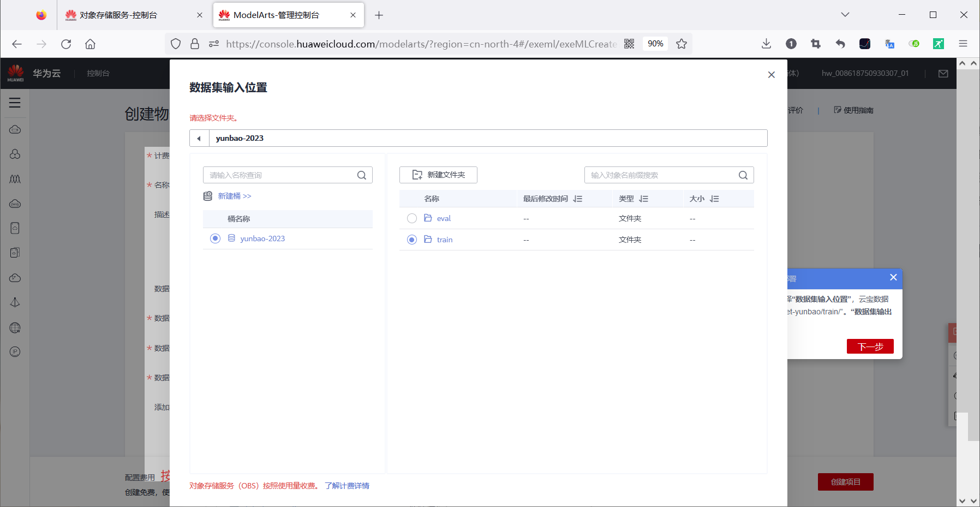Image resolution: width=980 pixels, height=507 pixels.
Task: Open the Firefox downloads icon
Action: [767, 44]
